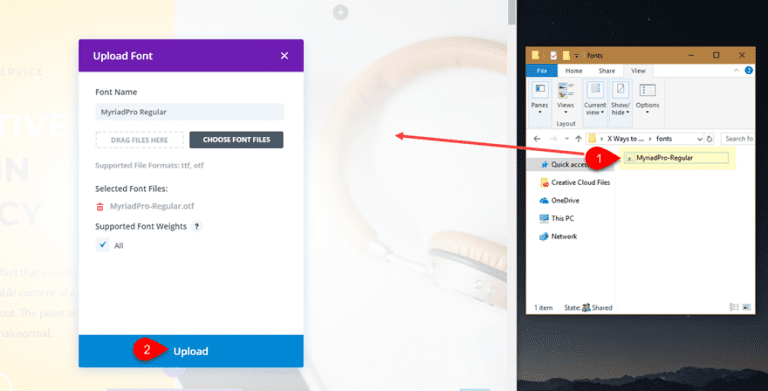Open This PC in navigation pane

(x=556, y=219)
